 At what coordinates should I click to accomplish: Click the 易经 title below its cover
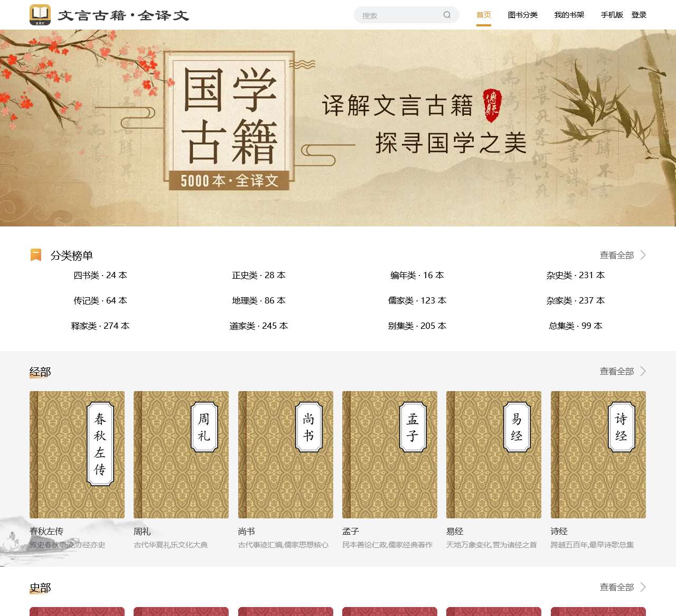pos(455,531)
